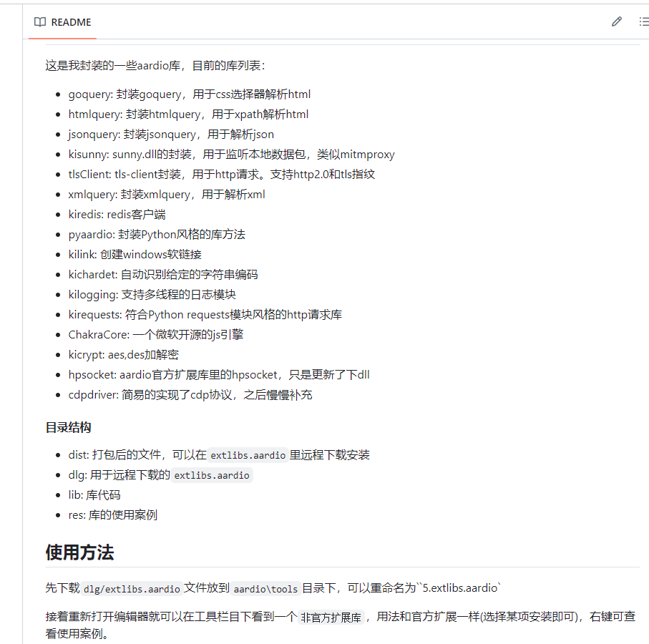649x644 pixels.
Task: Select the 'pyaardio' list entry
Action: point(157,235)
